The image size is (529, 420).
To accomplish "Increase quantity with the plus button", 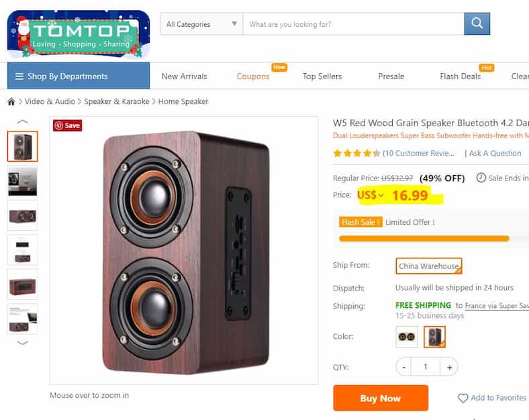I will pyautogui.click(x=449, y=367).
